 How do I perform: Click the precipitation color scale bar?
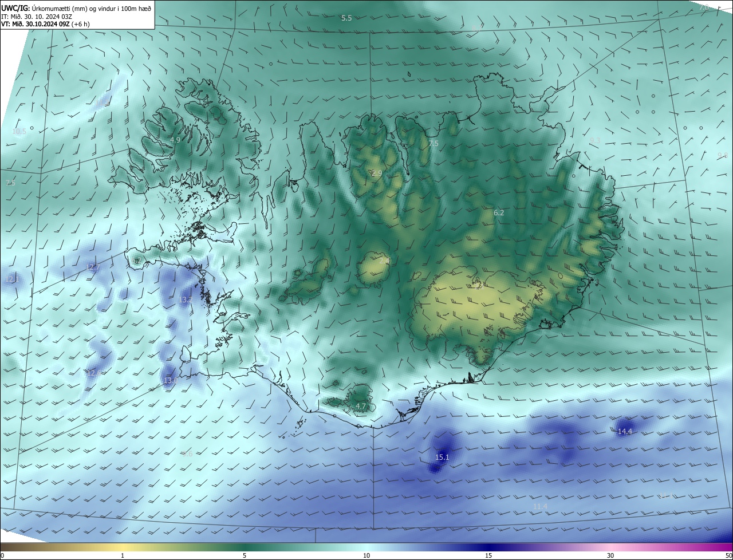pyautogui.click(x=366, y=546)
